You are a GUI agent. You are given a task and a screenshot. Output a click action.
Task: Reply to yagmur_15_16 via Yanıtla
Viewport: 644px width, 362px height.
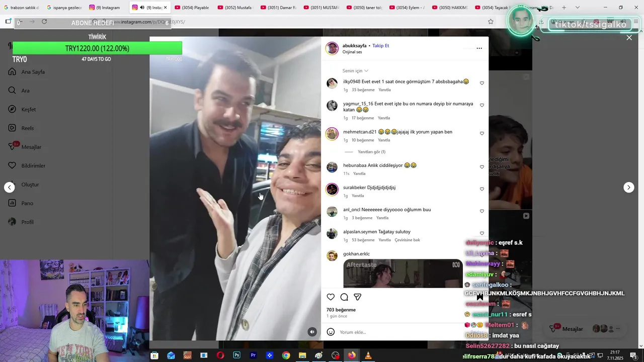pyautogui.click(x=383, y=118)
